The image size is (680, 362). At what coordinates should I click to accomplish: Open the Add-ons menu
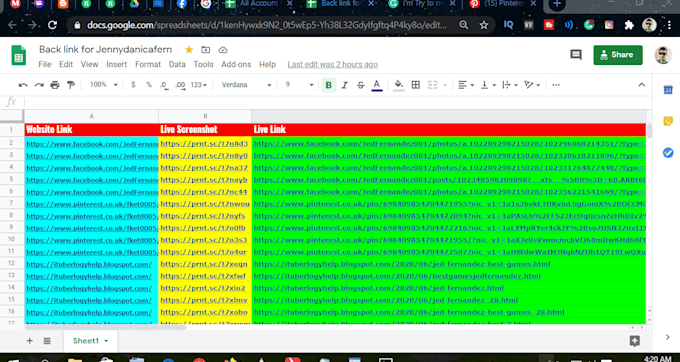click(x=236, y=64)
